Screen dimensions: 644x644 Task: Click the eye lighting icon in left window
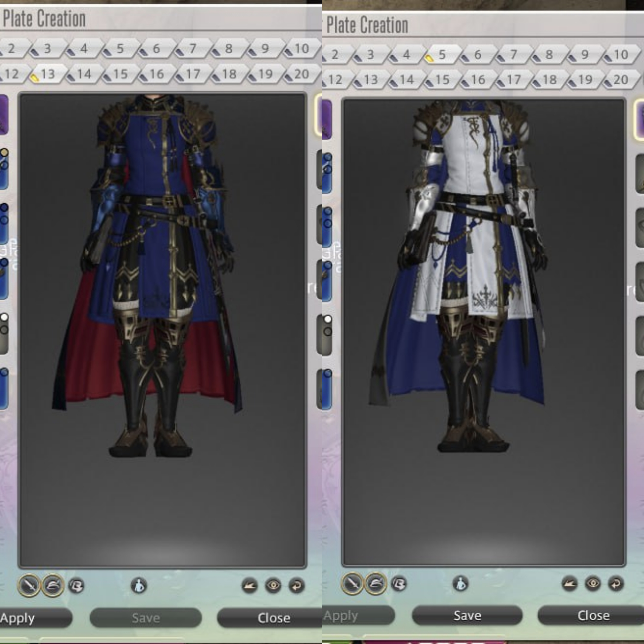click(273, 585)
